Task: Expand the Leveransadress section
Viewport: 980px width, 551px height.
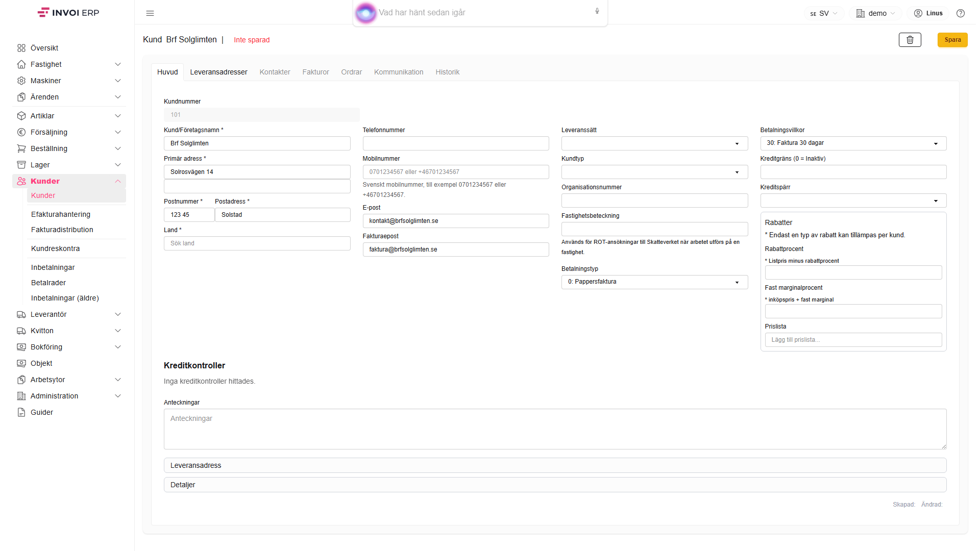Action: pos(555,465)
